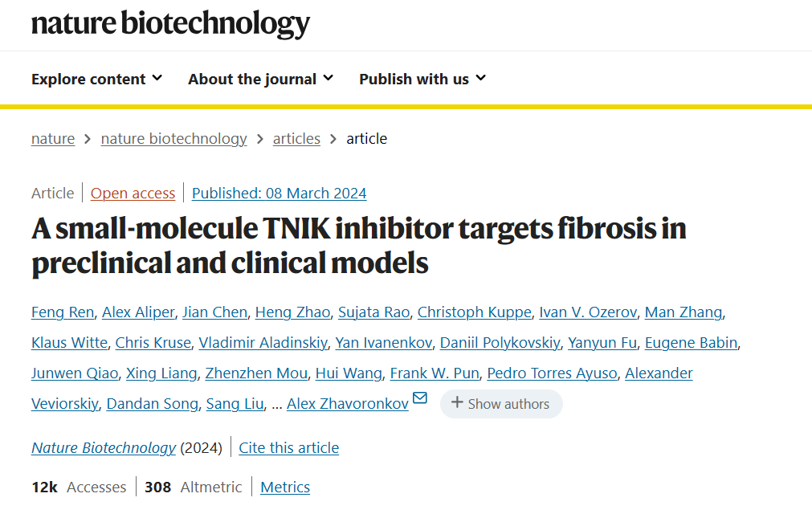Viewport: 812px width, 518px height.
Task: Open author Feng Ren's details
Action: 63,312
